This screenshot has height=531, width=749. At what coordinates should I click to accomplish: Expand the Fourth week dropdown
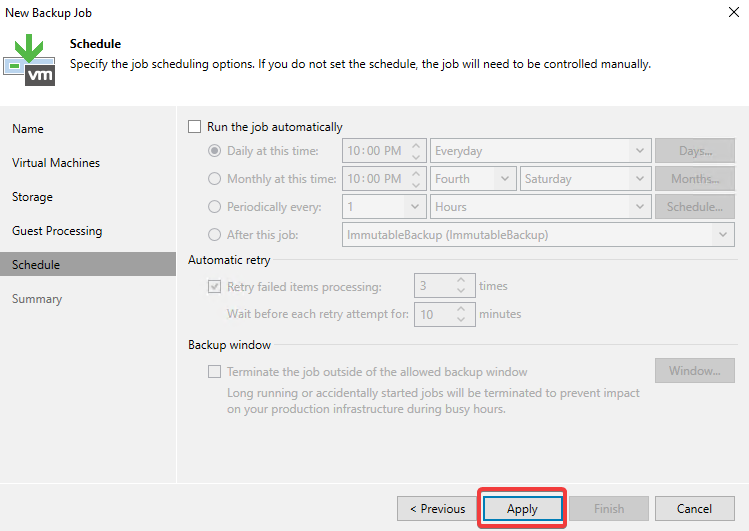click(473, 179)
